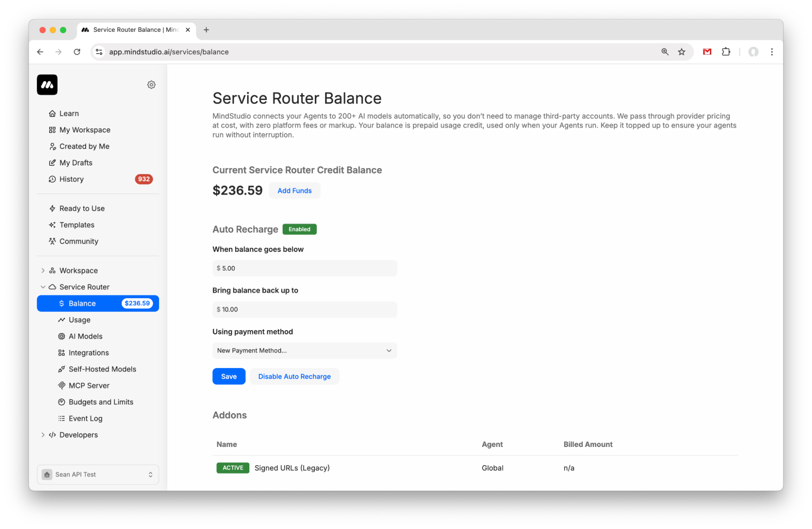This screenshot has width=812, height=529.
Task: Open the MindStudio home logo icon
Action: coord(47,85)
